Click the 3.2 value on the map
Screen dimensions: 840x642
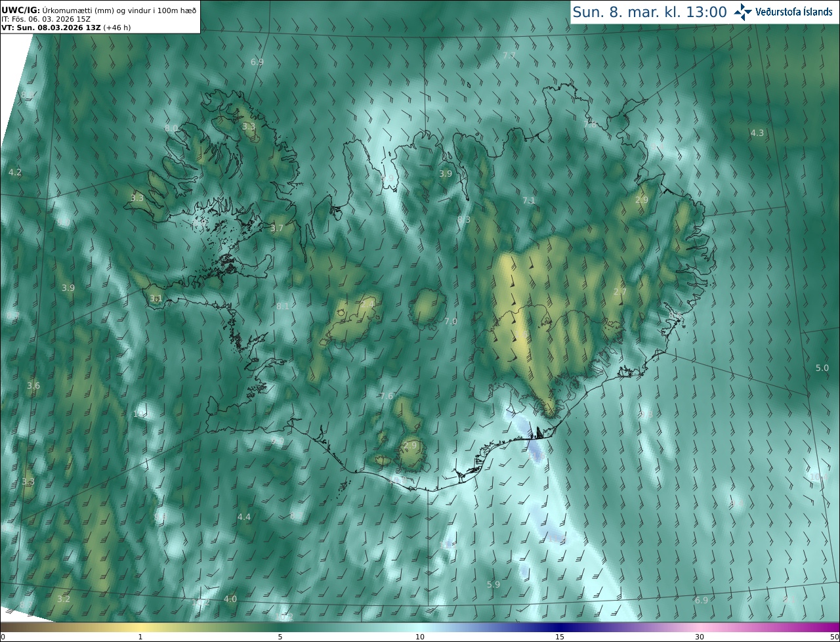click(64, 599)
